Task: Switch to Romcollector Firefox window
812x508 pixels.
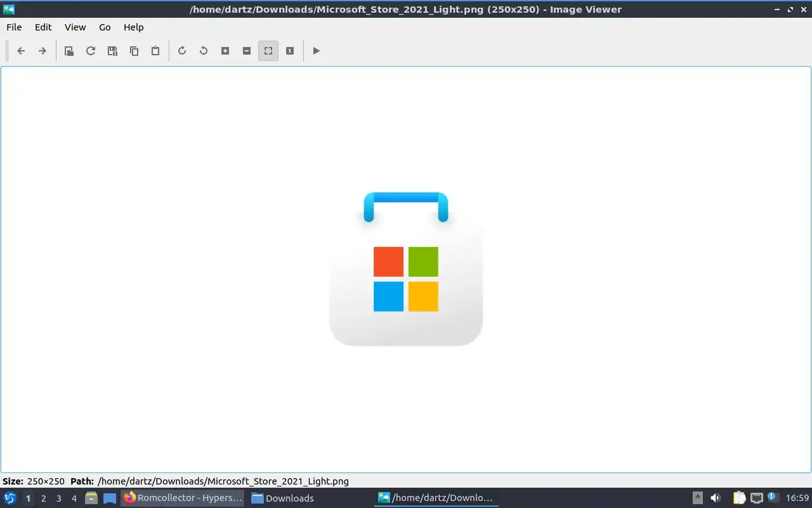Action: pyautogui.click(x=183, y=498)
